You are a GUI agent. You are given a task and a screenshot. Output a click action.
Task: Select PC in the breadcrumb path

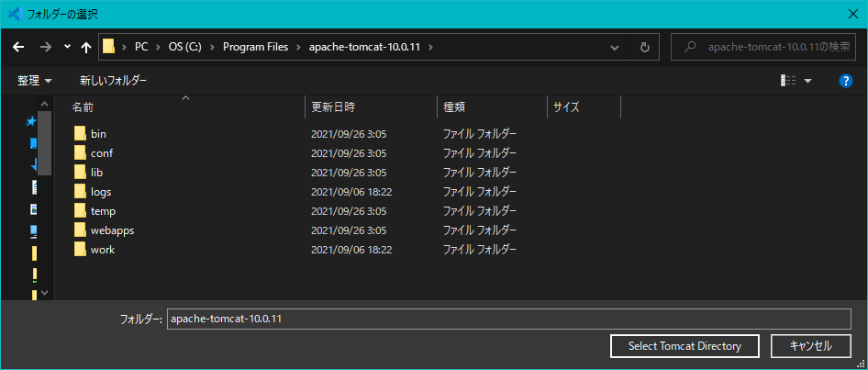pos(141,47)
